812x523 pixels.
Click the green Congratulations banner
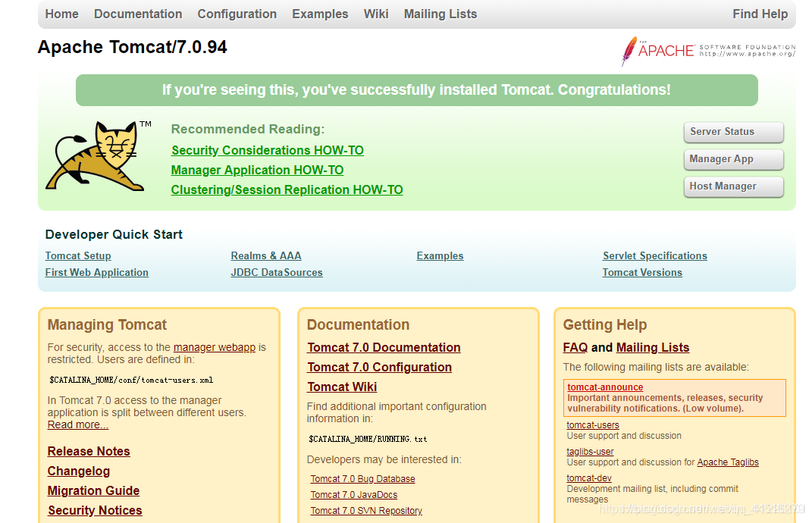(416, 90)
